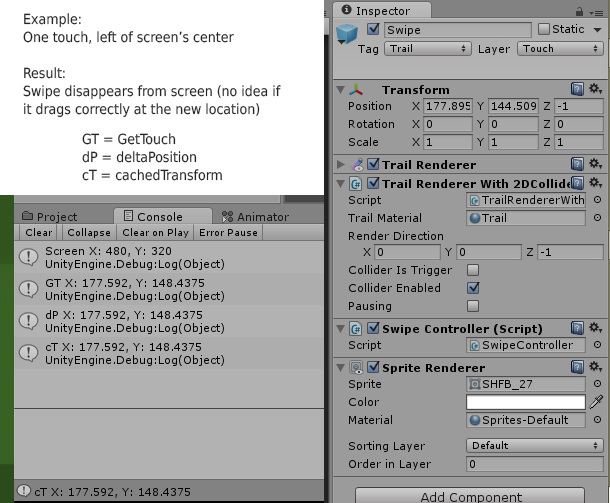Image resolution: width=610 pixels, height=503 pixels.
Task: Expand the Trail Renderer component foldout
Action: 340,165
